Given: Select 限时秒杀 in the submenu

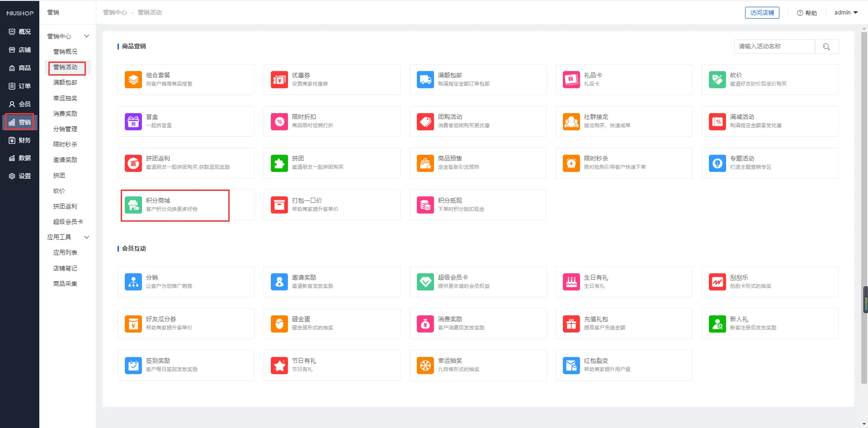Looking at the screenshot, I should [65, 144].
